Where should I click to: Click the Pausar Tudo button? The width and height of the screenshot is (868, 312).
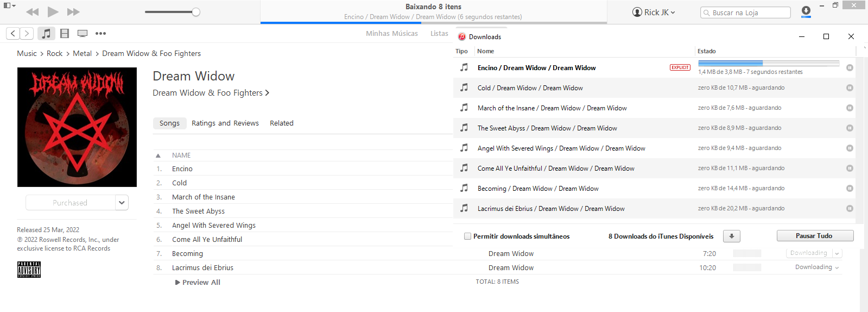point(815,236)
